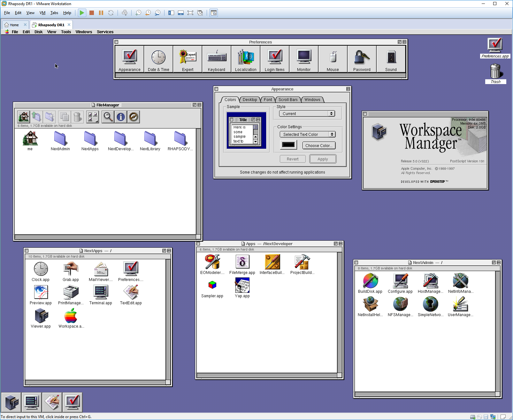Open the Login Items preferences pane

tap(275, 59)
